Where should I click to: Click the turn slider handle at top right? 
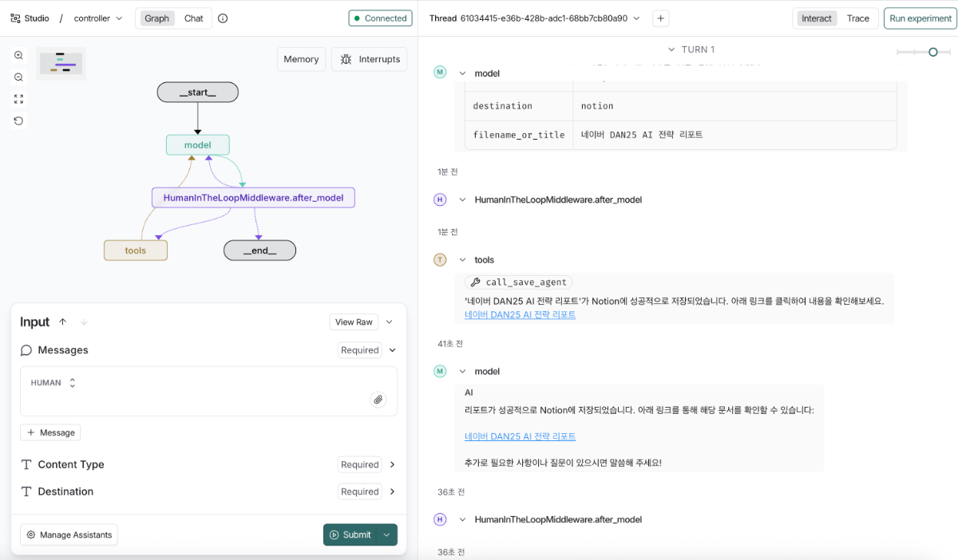pos(932,52)
